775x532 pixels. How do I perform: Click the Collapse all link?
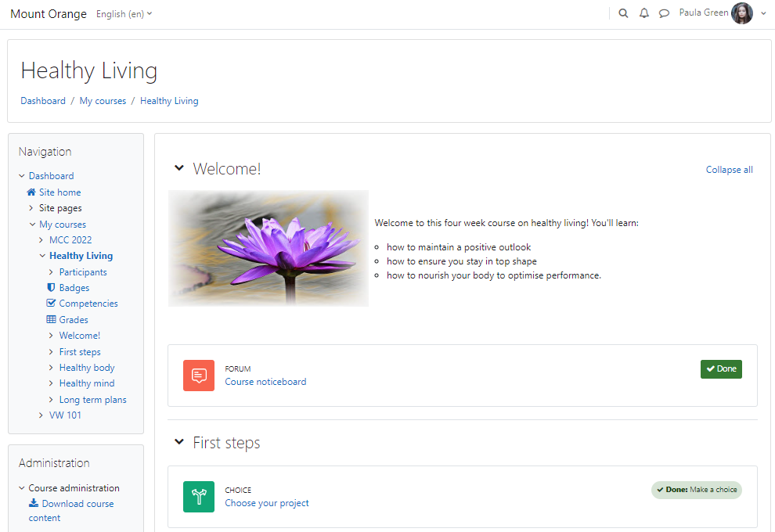click(729, 170)
